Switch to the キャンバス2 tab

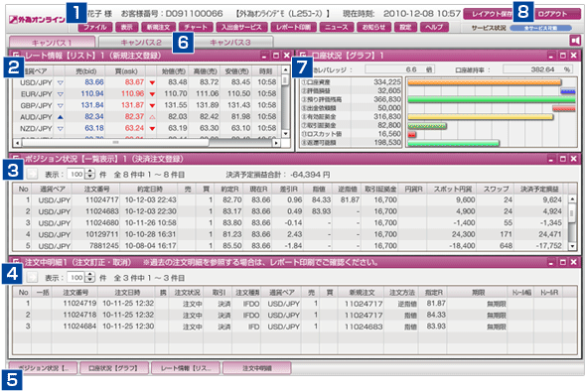click(141, 42)
